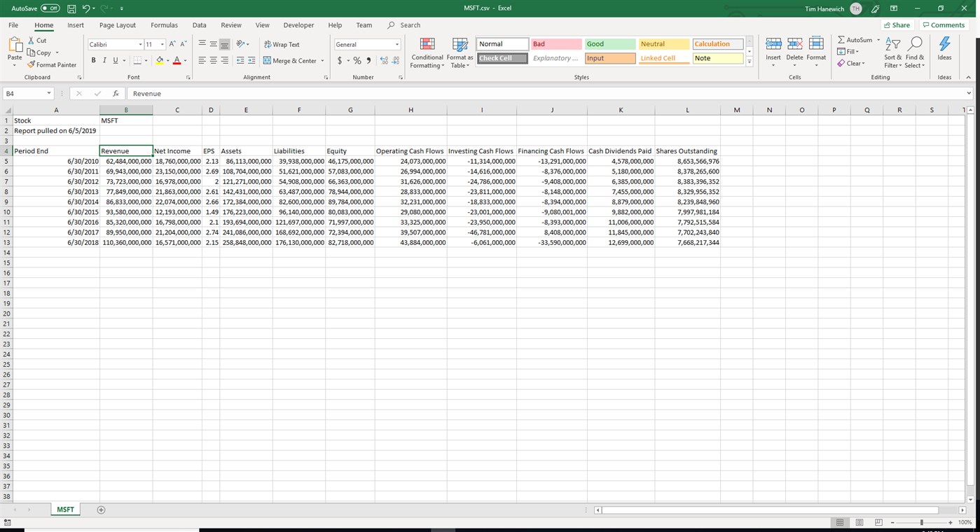Open the Ideas pane

pyautogui.click(x=944, y=49)
